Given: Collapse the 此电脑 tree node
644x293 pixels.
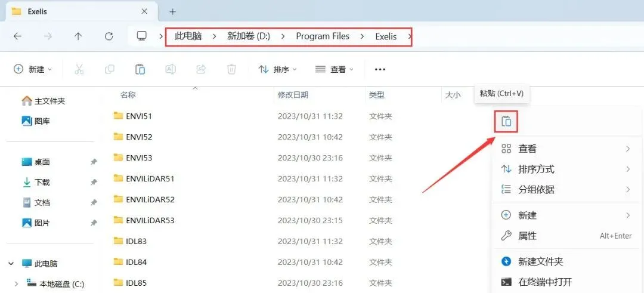Looking at the screenshot, I should (x=11, y=263).
